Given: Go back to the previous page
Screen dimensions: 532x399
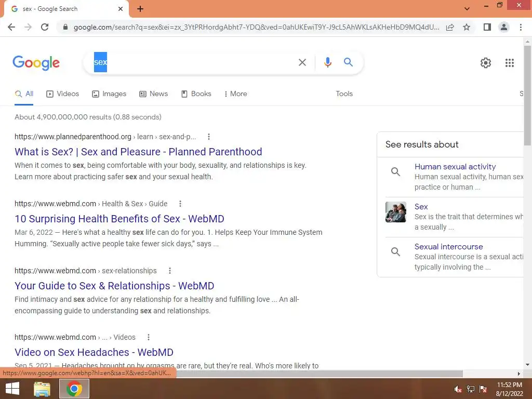Looking at the screenshot, I should 11,27.
